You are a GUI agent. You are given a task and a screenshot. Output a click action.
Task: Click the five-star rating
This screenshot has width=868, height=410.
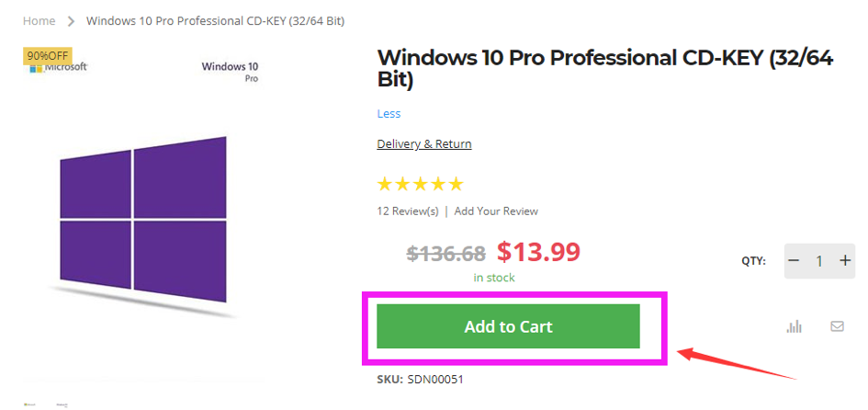coord(421,184)
